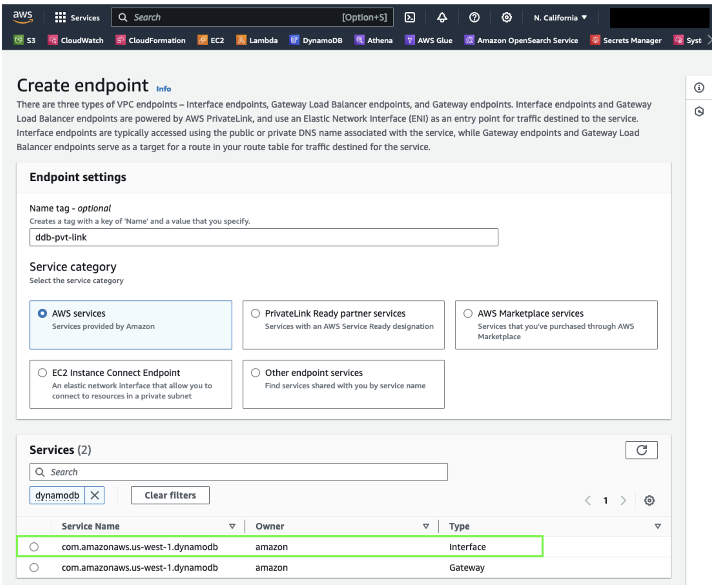Open CloudFormation shortcut
The image size is (713, 588).
(151, 41)
